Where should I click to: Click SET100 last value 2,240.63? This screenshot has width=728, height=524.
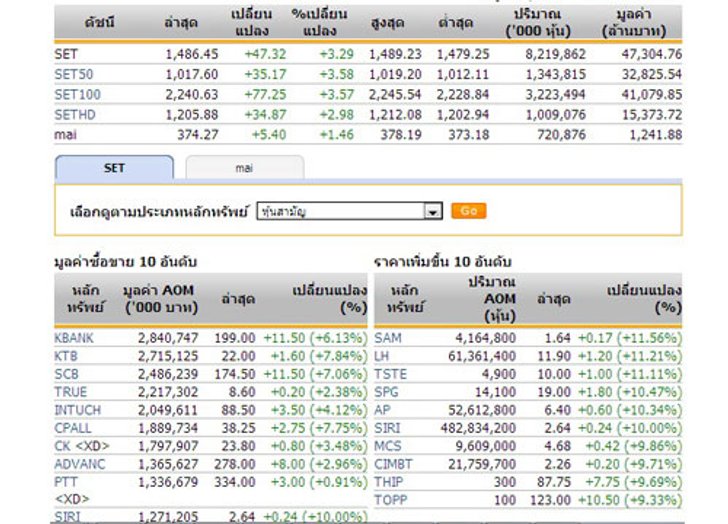[192, 94]
